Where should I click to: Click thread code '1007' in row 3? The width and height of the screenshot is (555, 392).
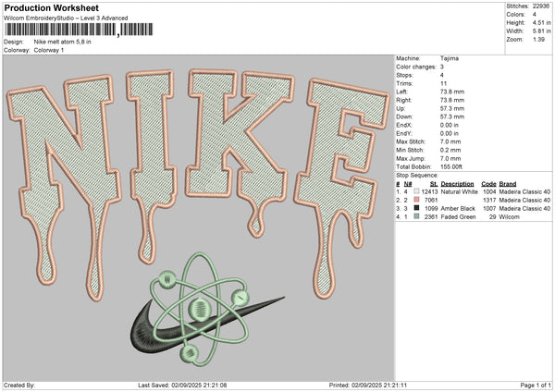pos(489,208)
